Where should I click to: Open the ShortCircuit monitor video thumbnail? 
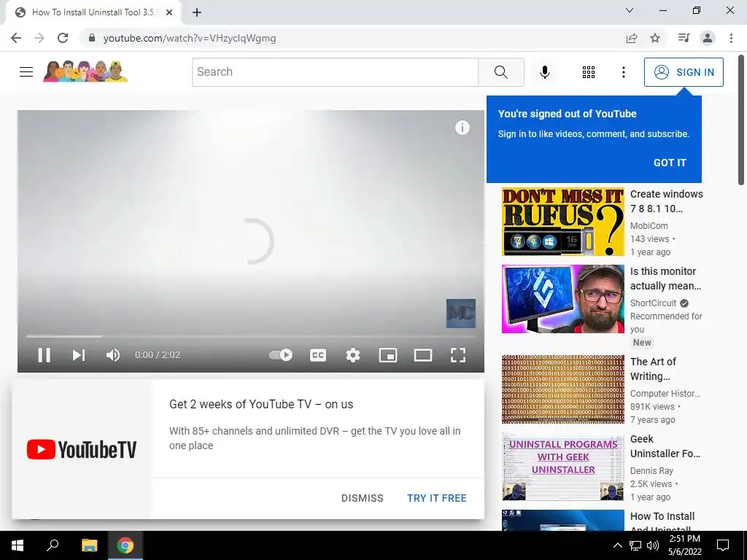[562, 299]
